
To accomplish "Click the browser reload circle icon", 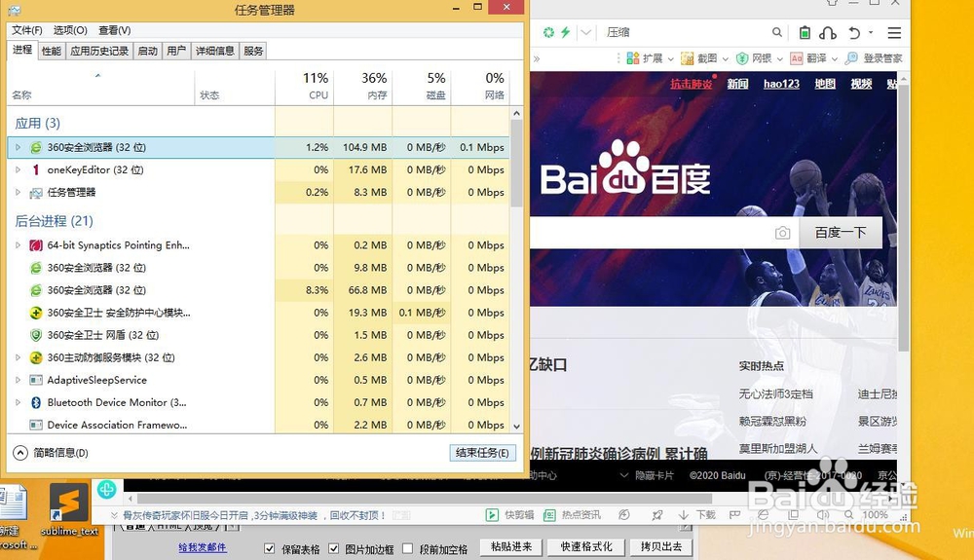I will (x=548, y=32).
